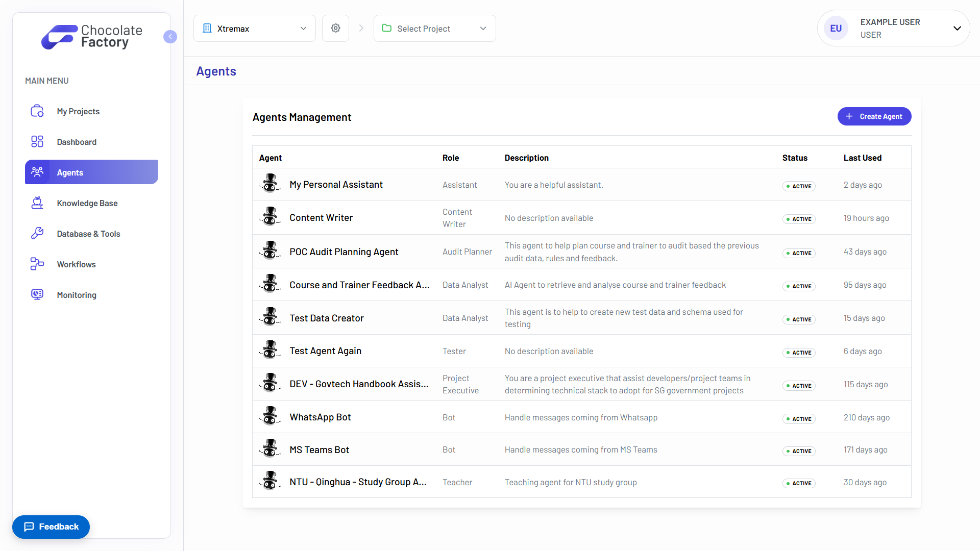The image size is (980, 551).
Task: Click 'Handle messages coming from MS Teams' text
Action: click(x=581, y=449)
